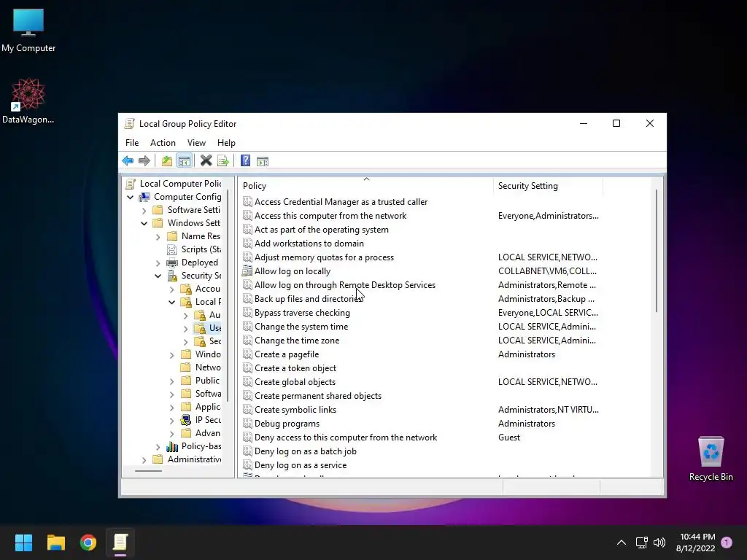The image size is (747, 560).
Task: Collapse the Windows Settings node
Action: click(144, 223)
